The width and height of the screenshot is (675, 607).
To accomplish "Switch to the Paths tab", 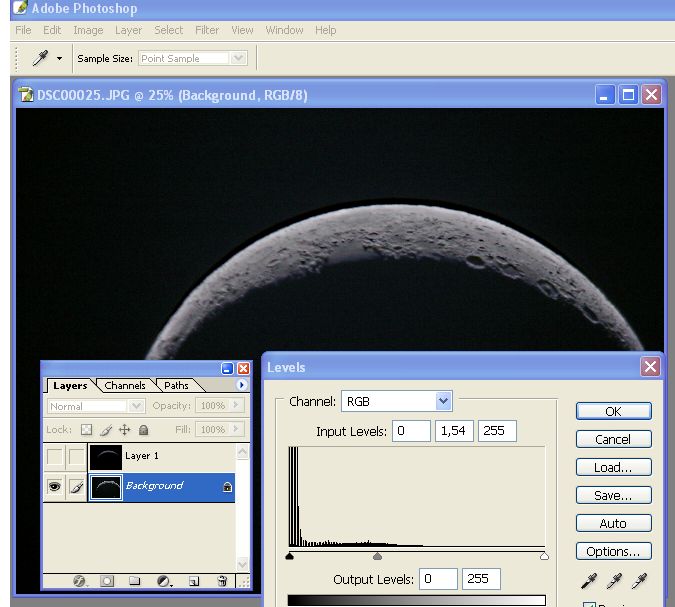I will (176, 385).
